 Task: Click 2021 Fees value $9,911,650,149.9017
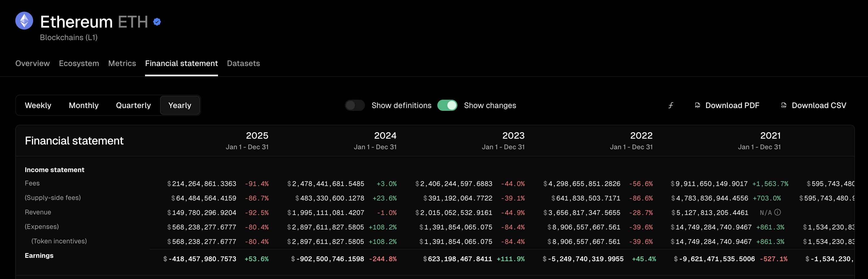click(x=709, y=184)
